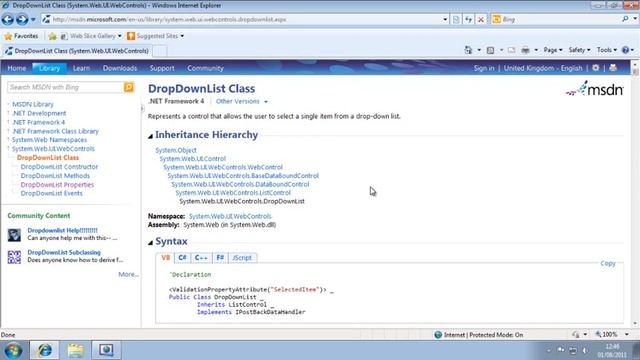The height and width of the screenshot is (360, 640).
Task: Click the avatar beside Dropdownlist Help post
Action: coord(14,235)
